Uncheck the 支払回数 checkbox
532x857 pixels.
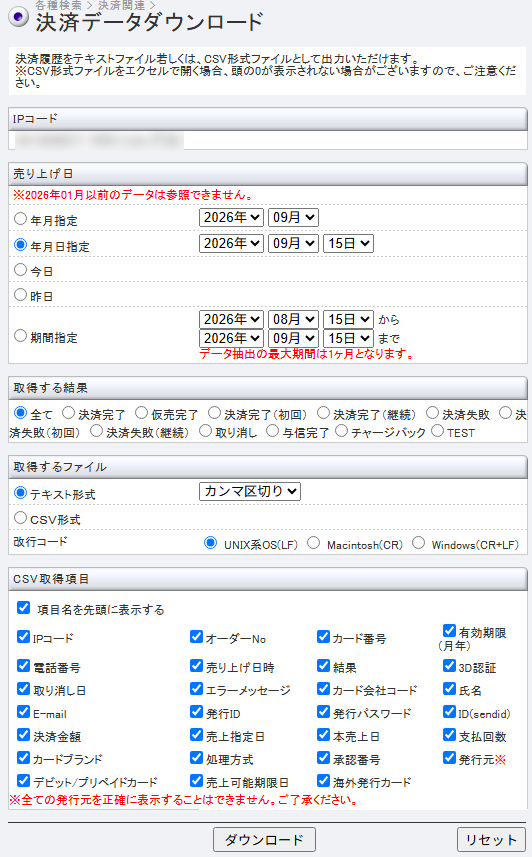click(x=449, y=735)
